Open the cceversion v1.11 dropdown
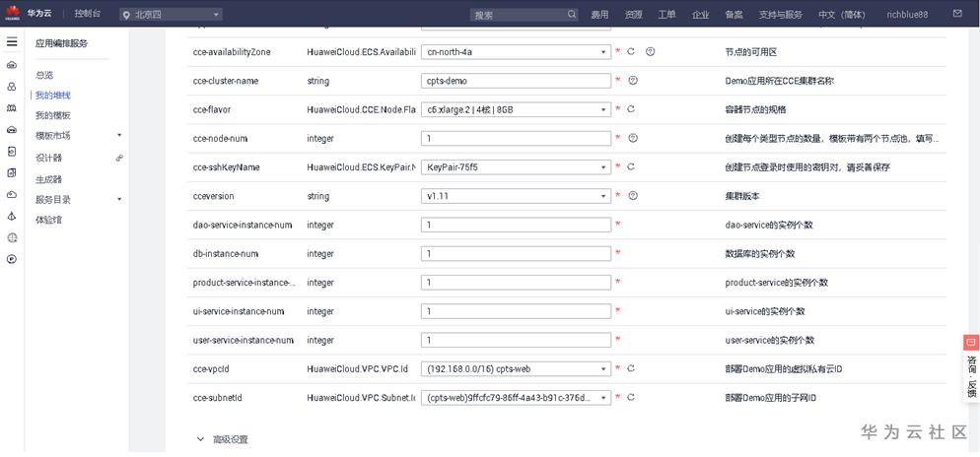Image resolution: width=980 pixels, height=457 pixels. coord(517,196)
